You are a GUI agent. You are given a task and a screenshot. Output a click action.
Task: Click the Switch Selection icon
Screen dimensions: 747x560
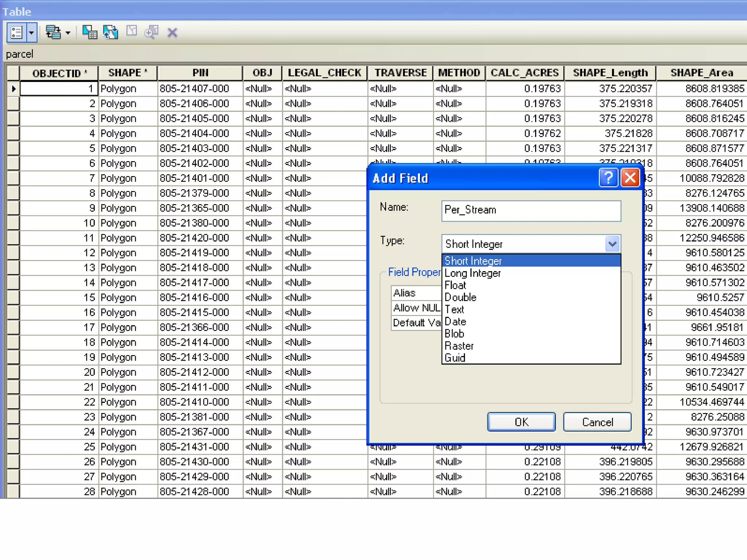pos(111,32)
